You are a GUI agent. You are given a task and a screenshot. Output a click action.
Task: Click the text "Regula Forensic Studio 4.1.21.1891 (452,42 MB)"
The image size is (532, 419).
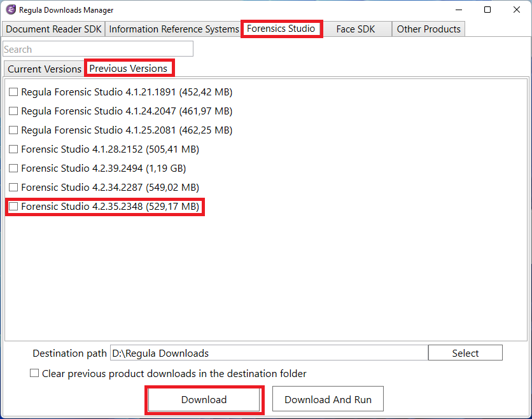[x=127, y=92]
